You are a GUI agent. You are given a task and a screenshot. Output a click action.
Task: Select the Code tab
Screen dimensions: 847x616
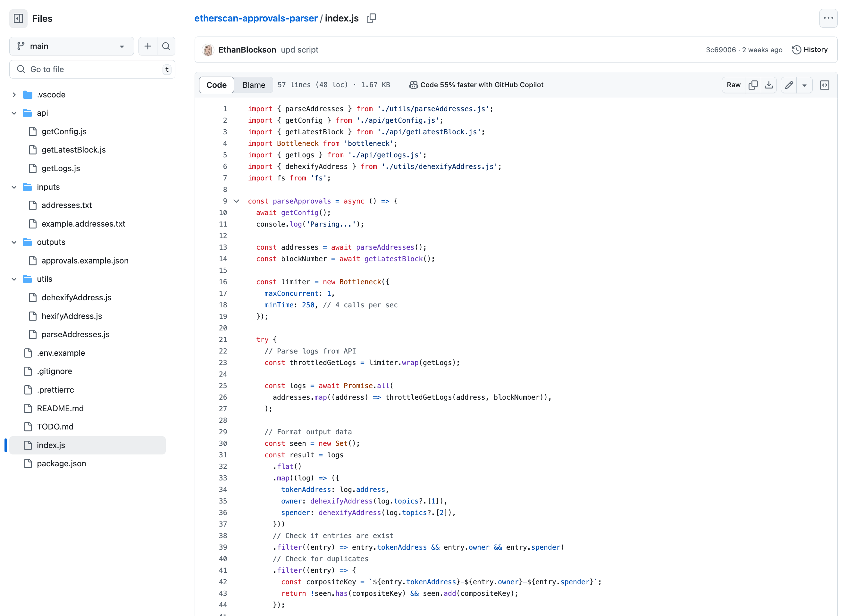[x=216, y=85]
